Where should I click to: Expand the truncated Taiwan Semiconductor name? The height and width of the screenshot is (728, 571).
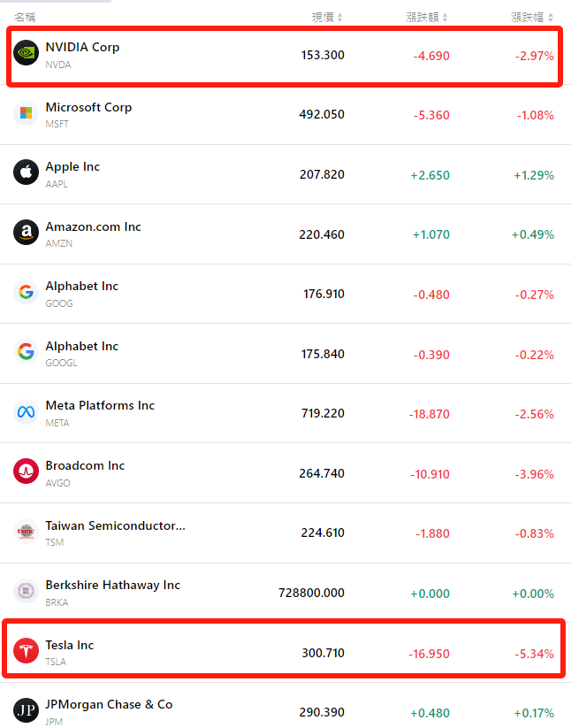coord(116,525)
